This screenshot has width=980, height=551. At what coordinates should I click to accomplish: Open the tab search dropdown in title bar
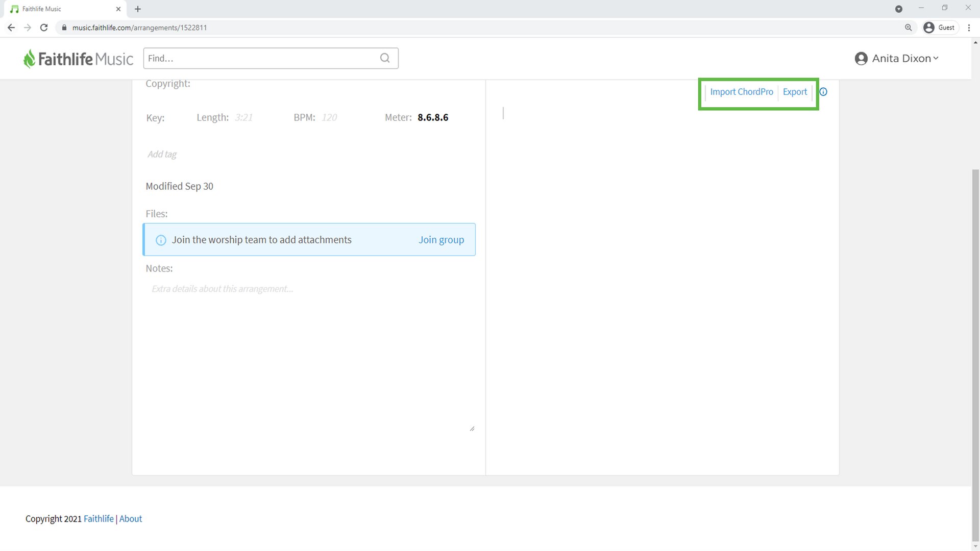pos(899,9)
